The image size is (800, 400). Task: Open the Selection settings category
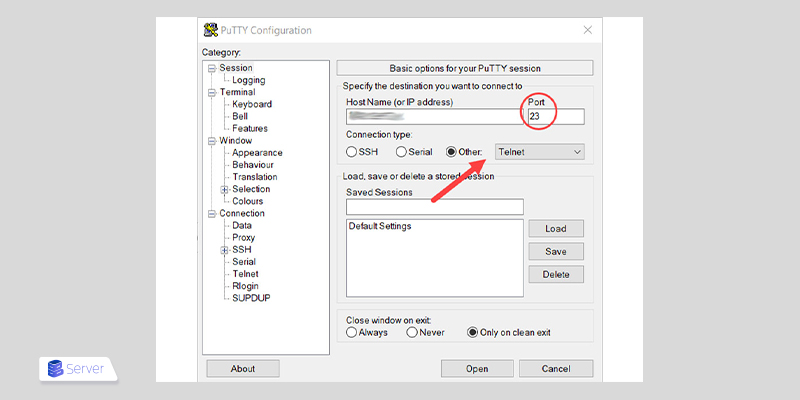pos(251,189)
